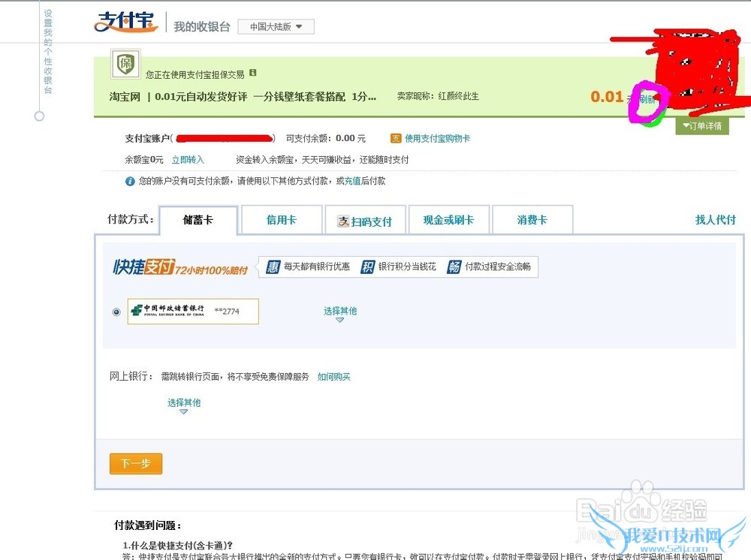Click the 可支付余额: 0.00 元 text

(326, 139)
